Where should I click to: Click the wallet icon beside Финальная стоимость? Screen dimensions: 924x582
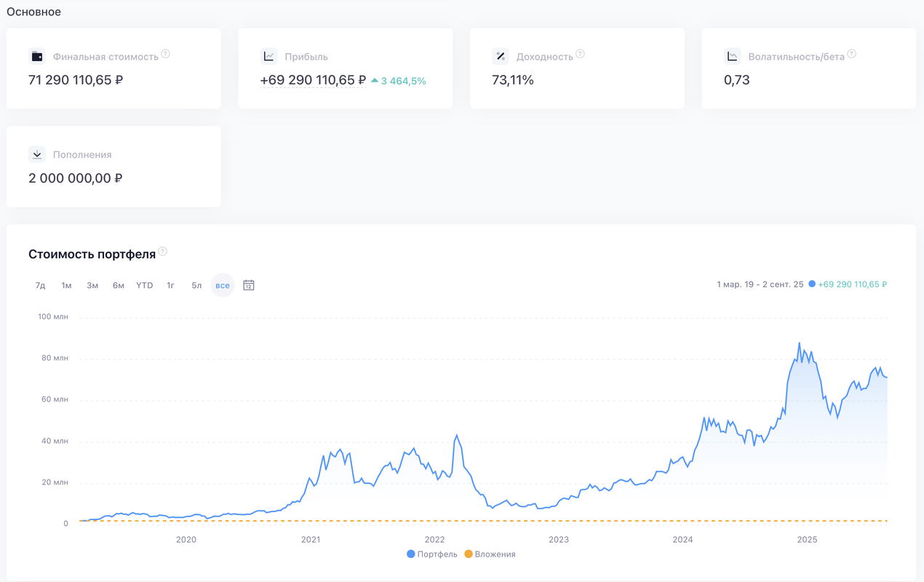(37, 56)
